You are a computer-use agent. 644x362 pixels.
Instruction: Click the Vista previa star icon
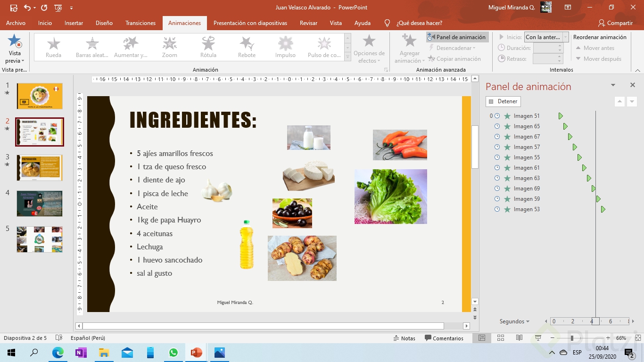point(15,41)
